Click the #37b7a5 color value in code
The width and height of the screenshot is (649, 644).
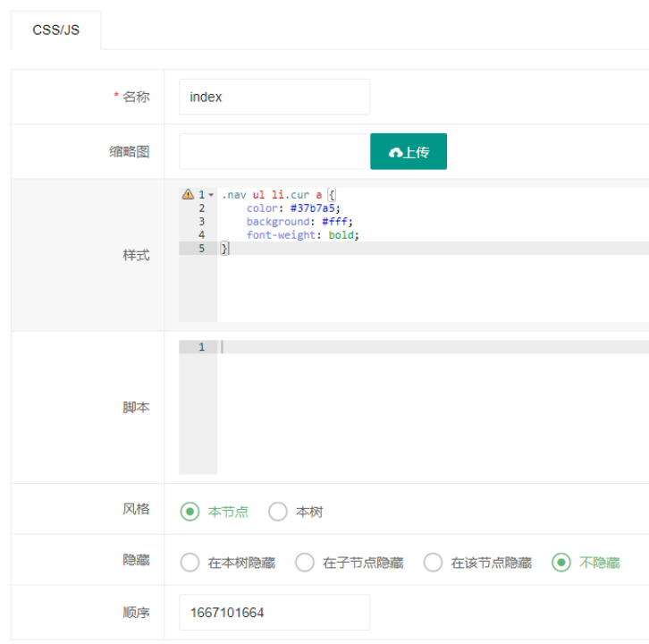(315, 208)
